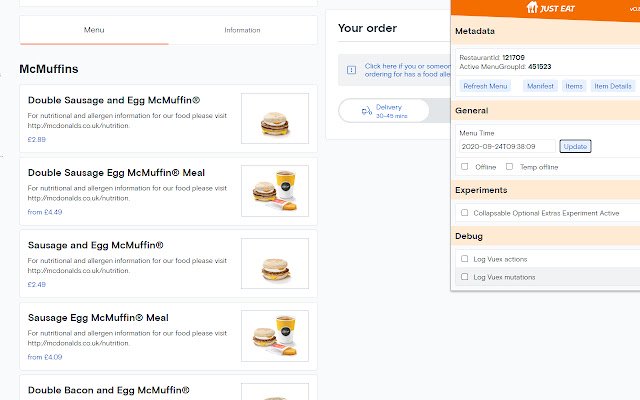Check Log Vuex mutations
Screen dimensions: 640x400
[464, 277]
